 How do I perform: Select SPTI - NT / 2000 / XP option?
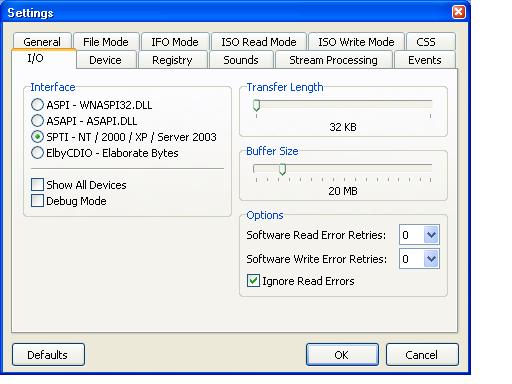[37, 137]
